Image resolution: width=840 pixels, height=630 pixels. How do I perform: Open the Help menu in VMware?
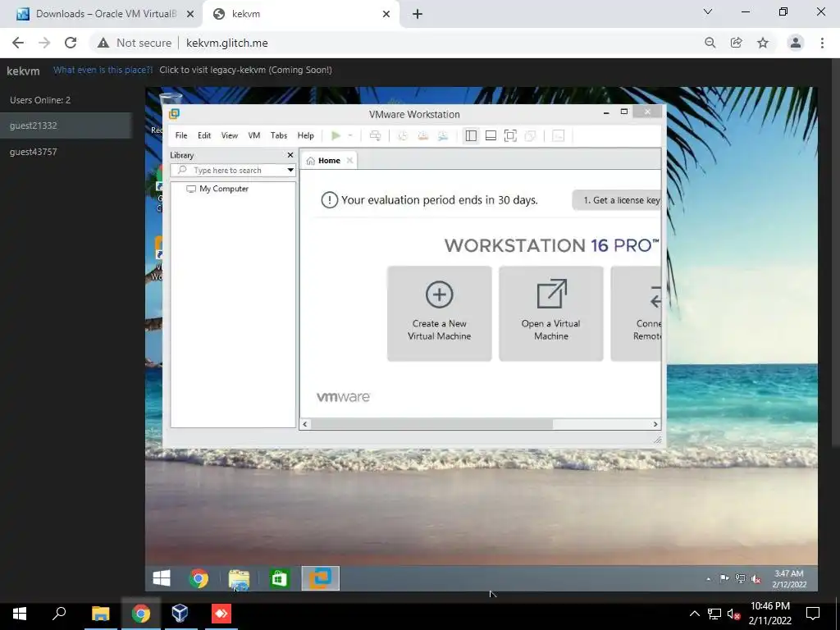(x=305, y=135)
